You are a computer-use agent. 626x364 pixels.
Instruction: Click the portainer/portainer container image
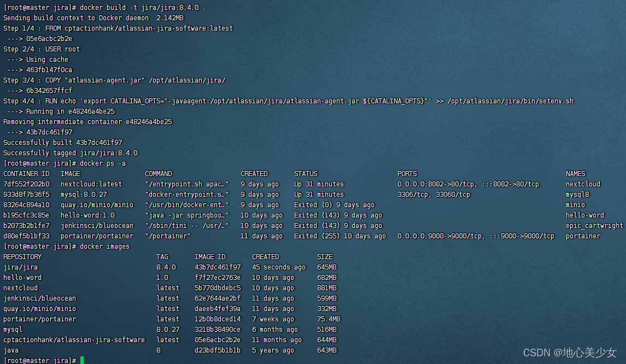[x=97, y=236]
